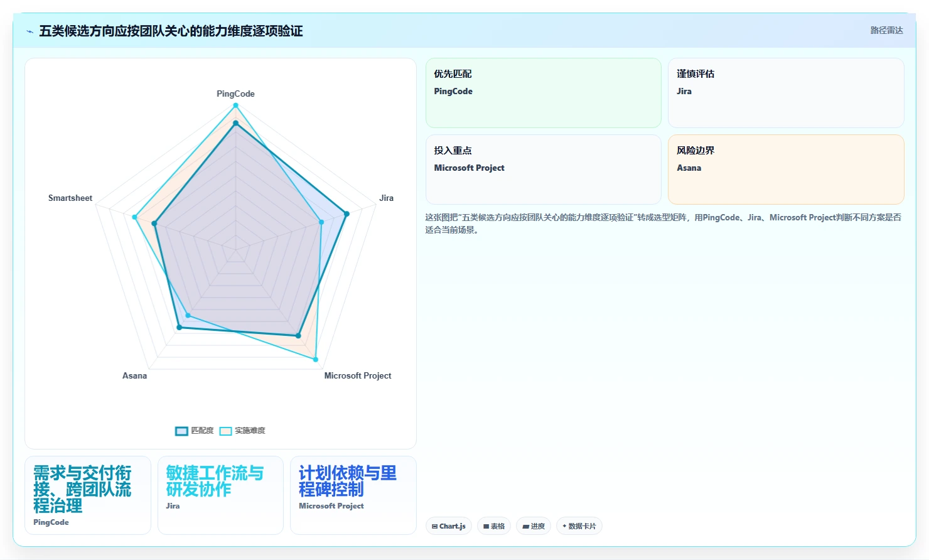Screen dimensions: 929x560
Task: Open the 敏捷工作流与研发协作 Jira card
Action: pos(220,495)
